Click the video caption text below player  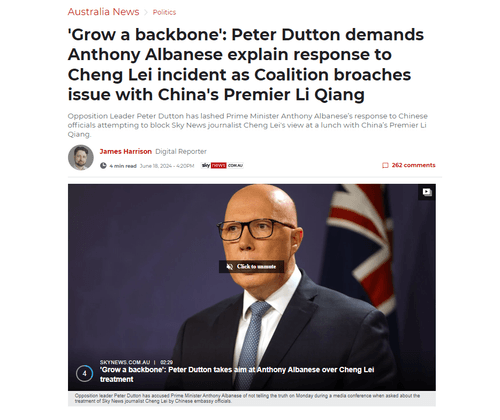pyautogui.click(x=247, y=398)
